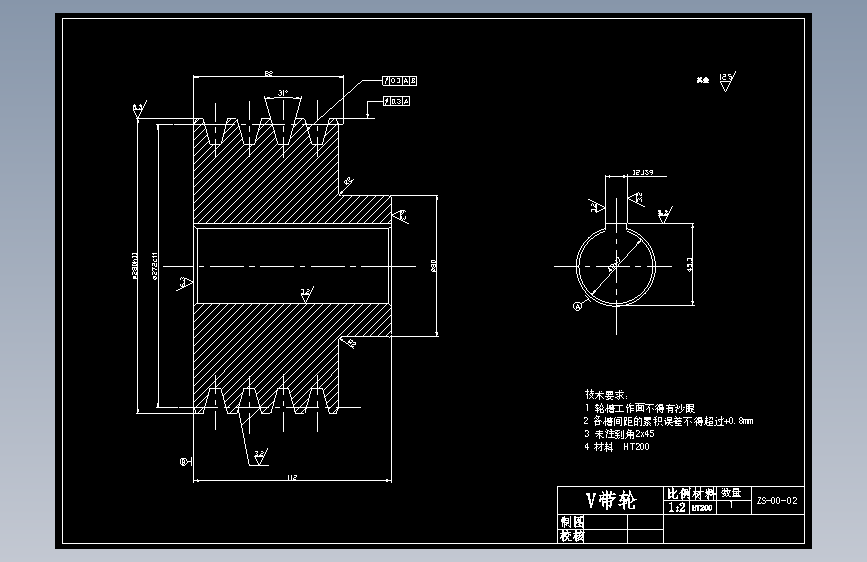Click the '数量' header in title block
The width and height of the screenshot is (867, 562).
731,493
